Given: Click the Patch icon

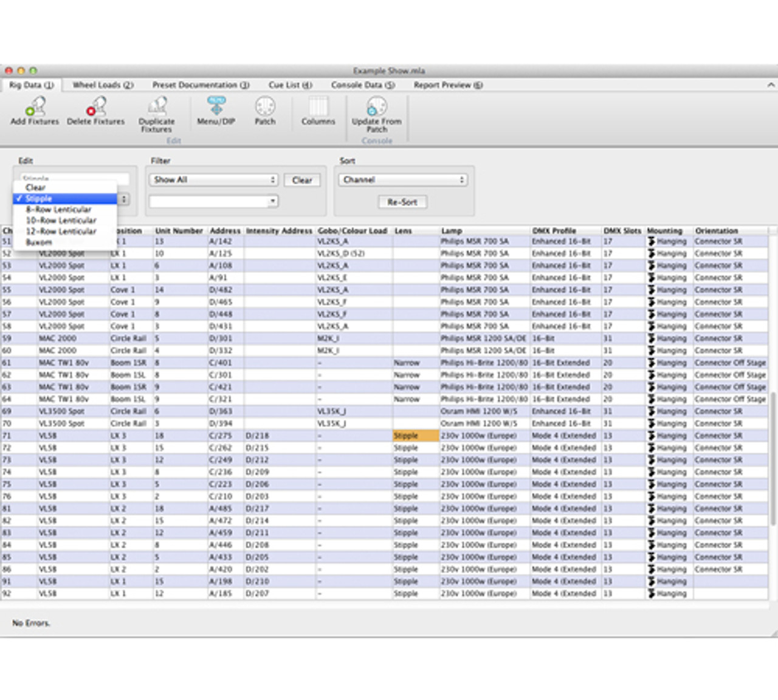Looking at the screenshot, I should [x=265, y=107].
